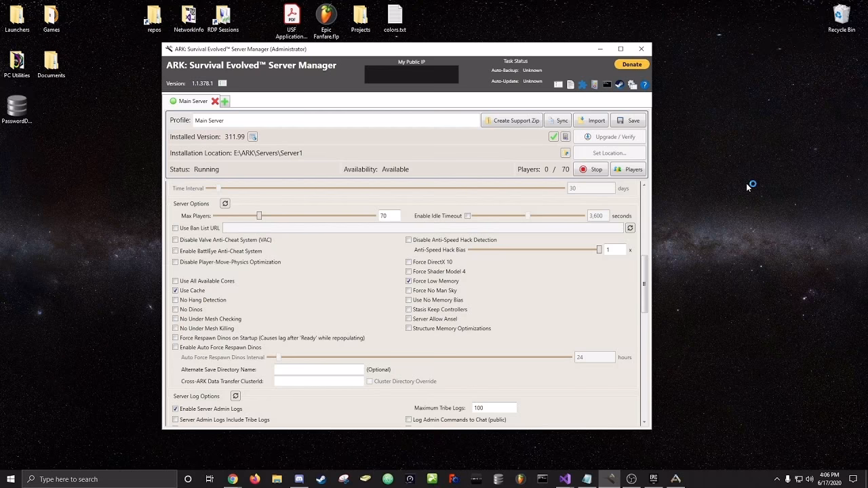
Task: Open the blue puzzle plugins icon
Action: (583, 85)
